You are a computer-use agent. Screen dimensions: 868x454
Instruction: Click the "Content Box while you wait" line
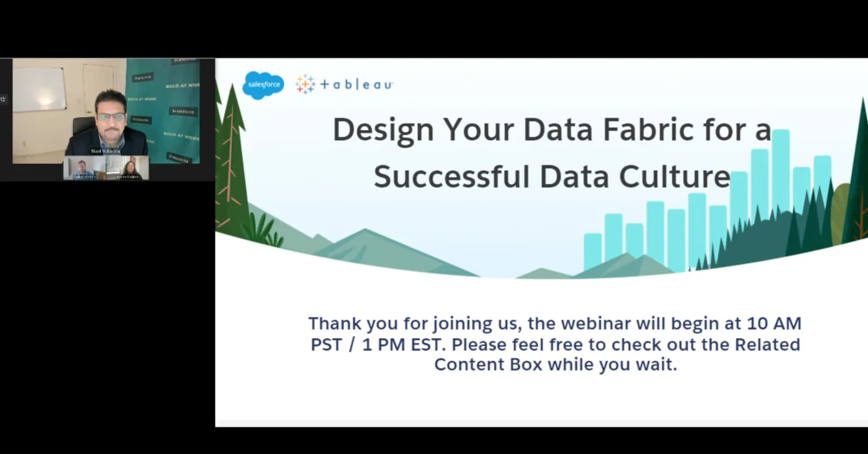[555, 364]
